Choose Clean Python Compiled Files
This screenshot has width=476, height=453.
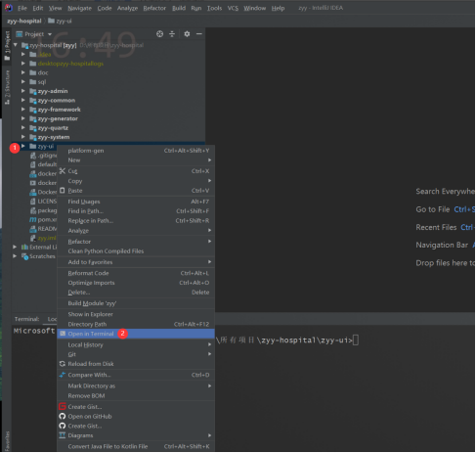click(x=136, y=251)
